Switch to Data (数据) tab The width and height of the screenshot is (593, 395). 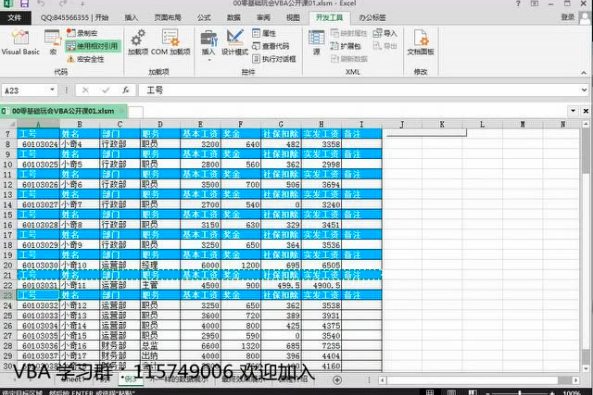click(x=234, y=17)
